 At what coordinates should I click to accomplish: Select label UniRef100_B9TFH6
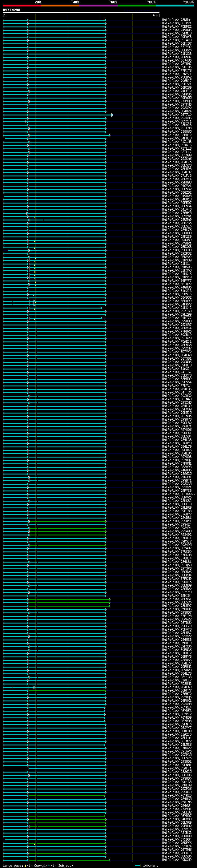[177, 104]
